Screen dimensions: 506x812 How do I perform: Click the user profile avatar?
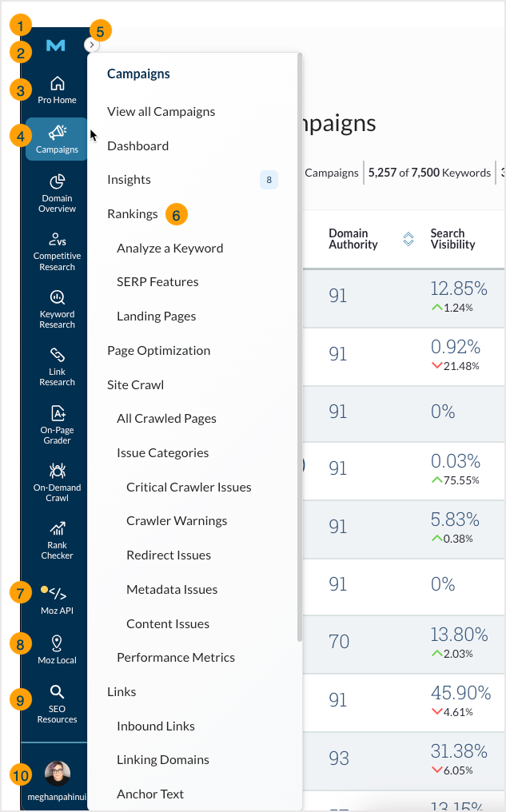[57, 773]
